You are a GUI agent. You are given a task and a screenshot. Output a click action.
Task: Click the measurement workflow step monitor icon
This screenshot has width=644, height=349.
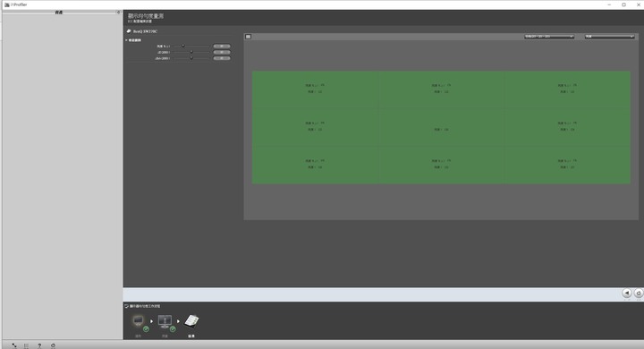(165, 321)
